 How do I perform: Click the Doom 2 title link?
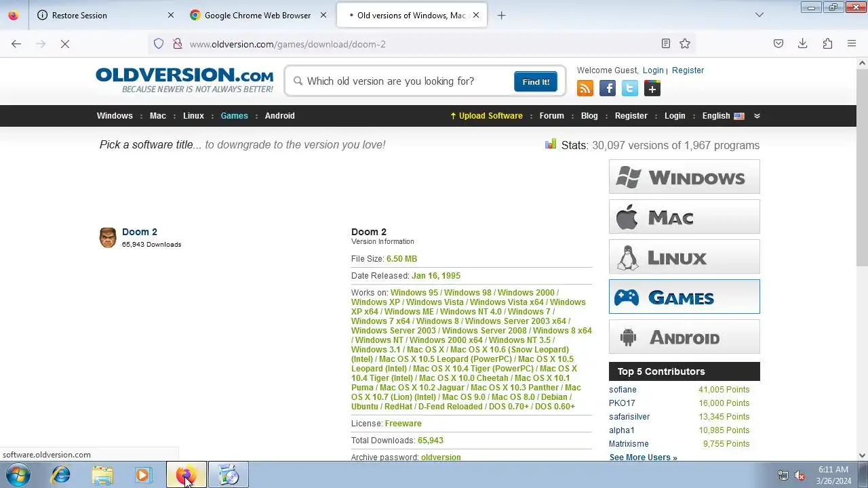pos(140,232)
